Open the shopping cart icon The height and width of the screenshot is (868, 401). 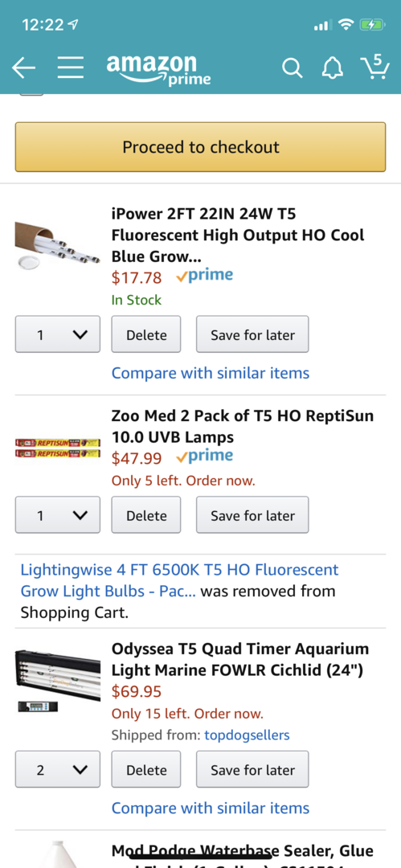tap(374, 67)
